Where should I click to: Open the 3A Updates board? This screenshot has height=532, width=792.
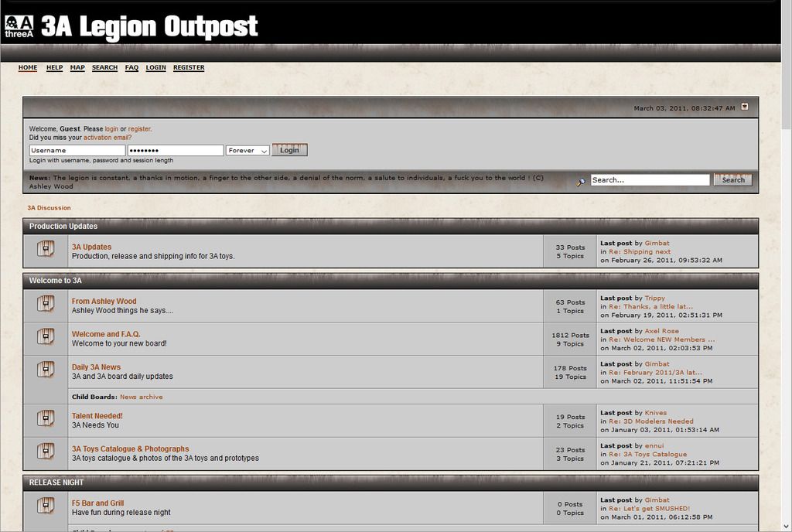point(91,247)
